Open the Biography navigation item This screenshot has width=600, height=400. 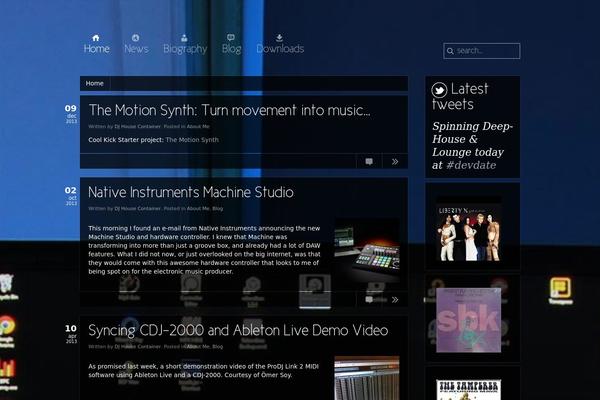[x=185, y=44]
